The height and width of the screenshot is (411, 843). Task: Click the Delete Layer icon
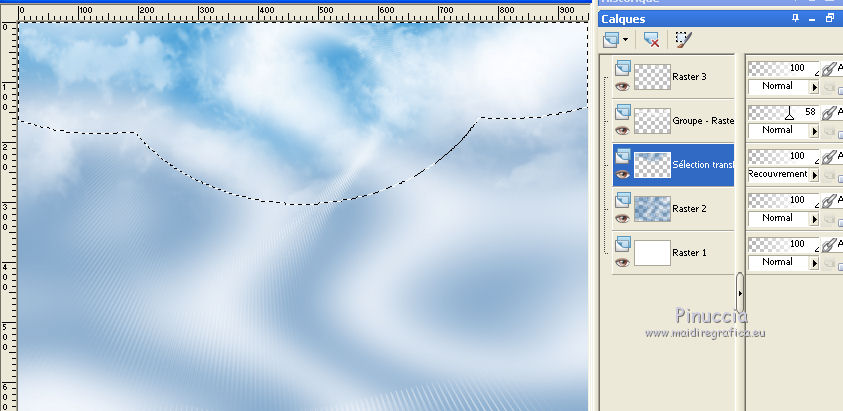(x=651, y=39)
